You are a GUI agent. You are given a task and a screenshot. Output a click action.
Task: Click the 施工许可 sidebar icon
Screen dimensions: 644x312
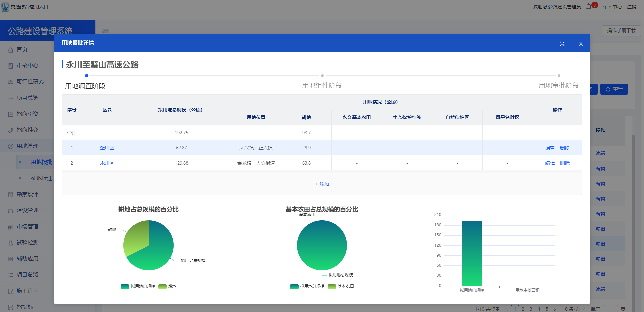[x=11, y=291]
